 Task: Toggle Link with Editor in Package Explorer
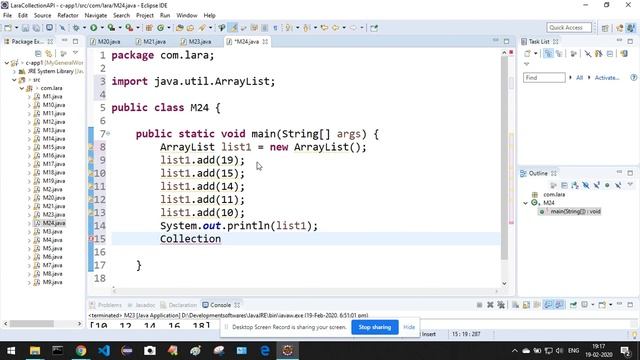pos(49,53)
